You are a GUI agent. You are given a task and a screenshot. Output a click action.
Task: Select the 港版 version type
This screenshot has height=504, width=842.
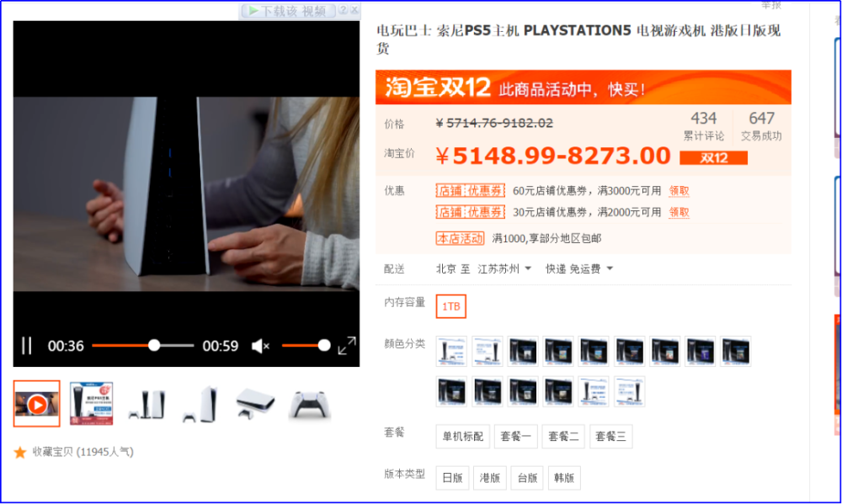[x=490, y=478]
